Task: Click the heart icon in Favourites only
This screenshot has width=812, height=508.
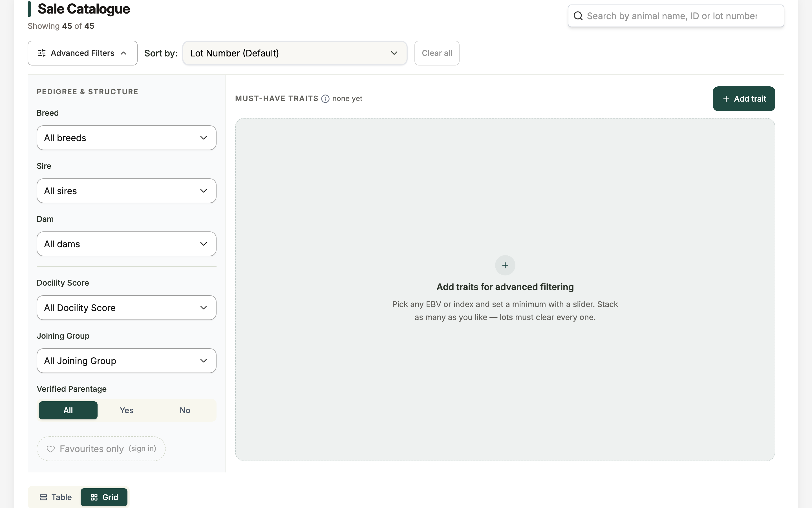Action: [51, 449]
